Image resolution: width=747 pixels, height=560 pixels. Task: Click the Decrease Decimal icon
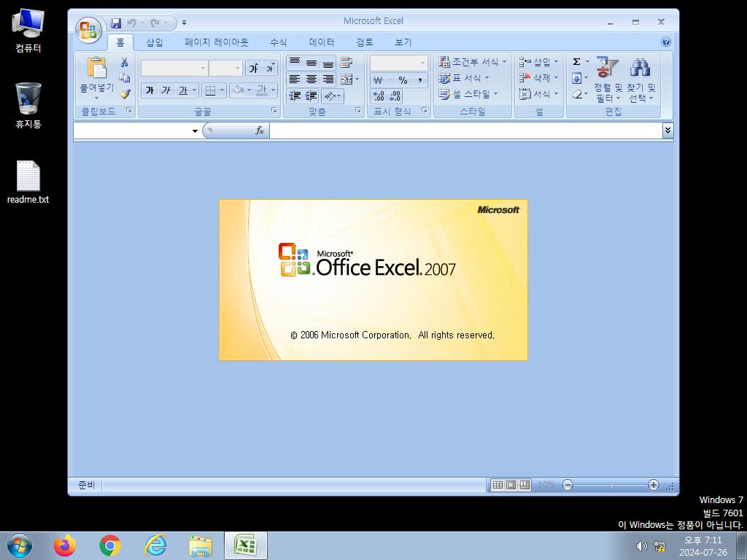click(395, 96)
